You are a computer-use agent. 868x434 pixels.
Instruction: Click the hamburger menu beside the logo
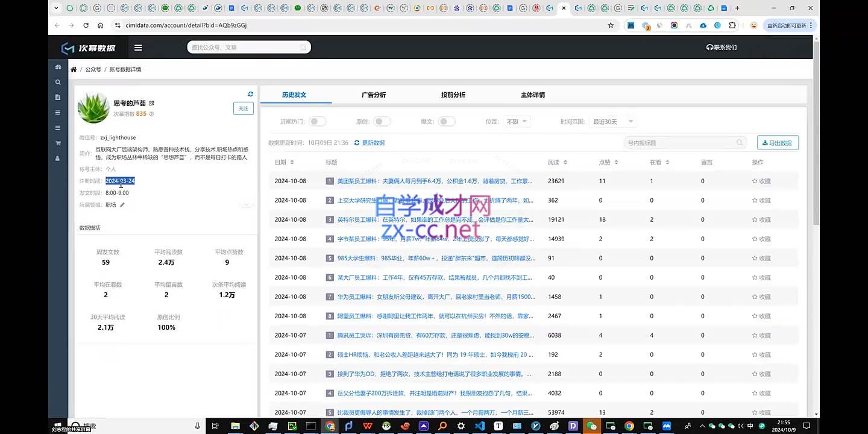point(138,47)
